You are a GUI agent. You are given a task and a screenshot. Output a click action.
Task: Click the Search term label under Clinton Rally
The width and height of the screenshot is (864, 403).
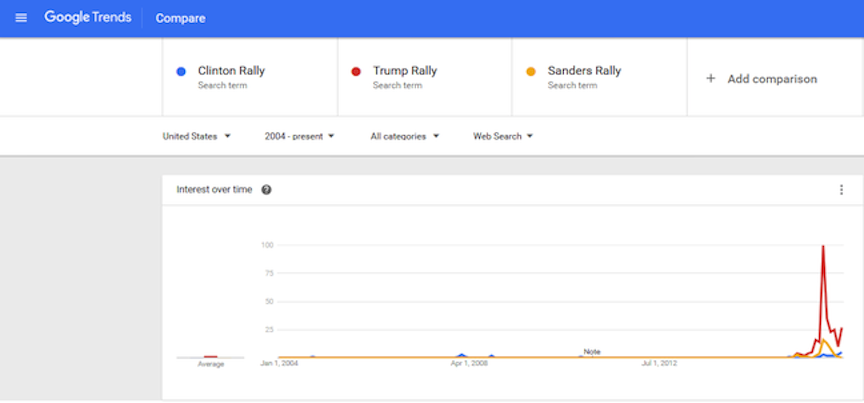coord(223,85)
